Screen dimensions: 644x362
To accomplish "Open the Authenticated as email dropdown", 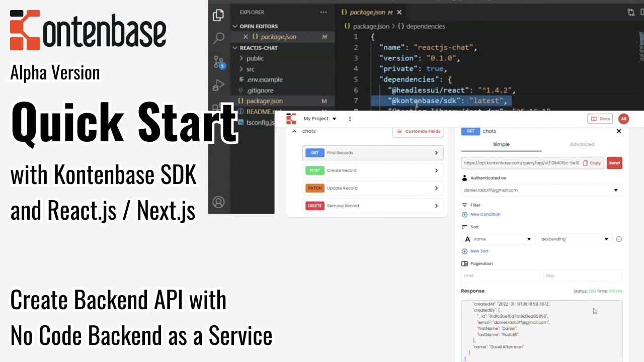I will 541,190.
